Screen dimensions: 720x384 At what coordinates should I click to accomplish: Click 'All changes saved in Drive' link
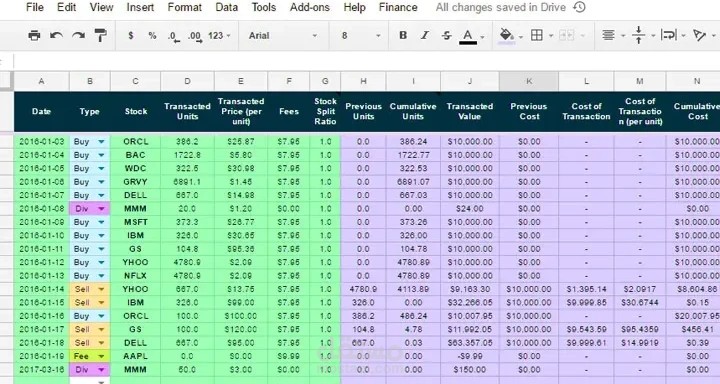501,7
